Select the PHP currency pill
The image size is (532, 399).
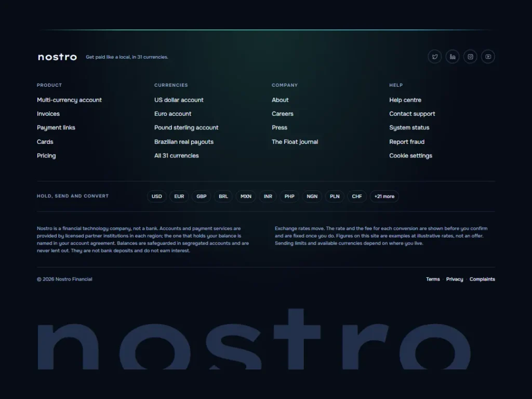pyautogui.click(x=289, y=196)
